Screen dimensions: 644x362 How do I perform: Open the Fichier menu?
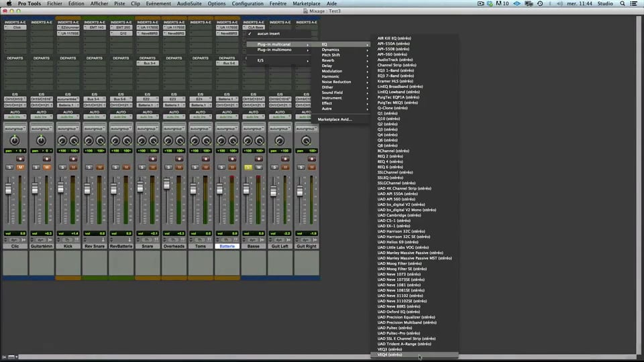[x=54, y=3]
